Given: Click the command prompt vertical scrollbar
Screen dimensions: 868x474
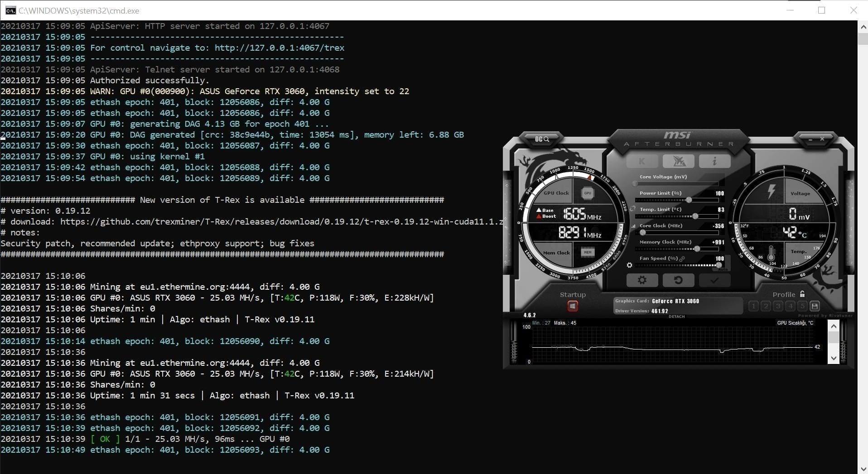Looking at the screenshot, I should tap(863, 39).
